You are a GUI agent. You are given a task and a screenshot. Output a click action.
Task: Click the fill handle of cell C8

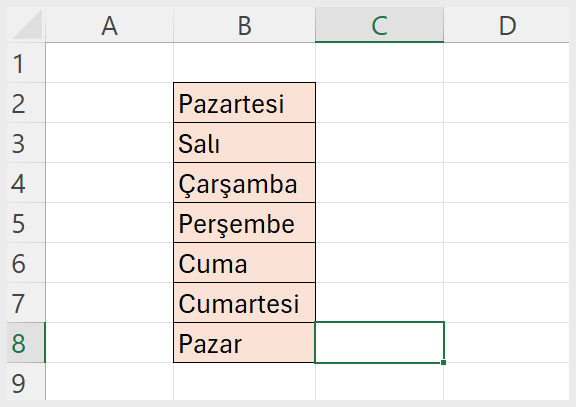coord(443,363)
